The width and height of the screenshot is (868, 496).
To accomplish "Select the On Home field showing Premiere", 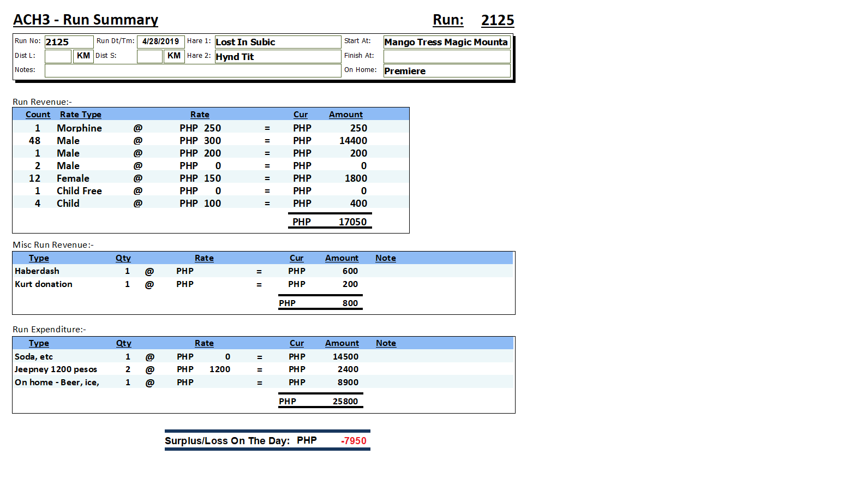I will pyautogui.click(x=446, y=71).
